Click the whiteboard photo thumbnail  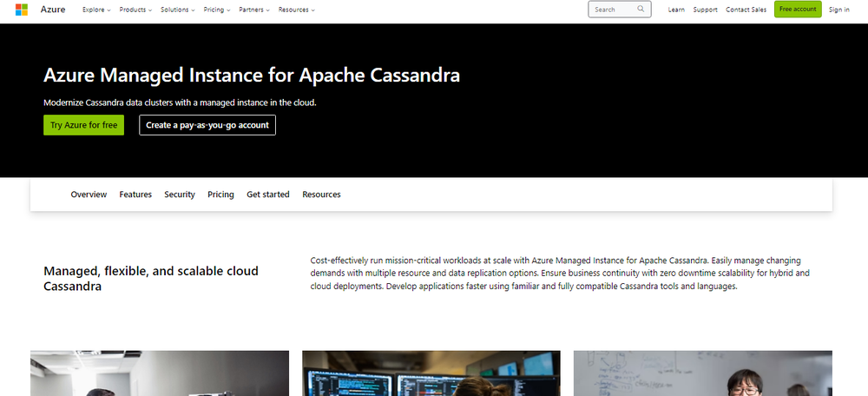703,373
